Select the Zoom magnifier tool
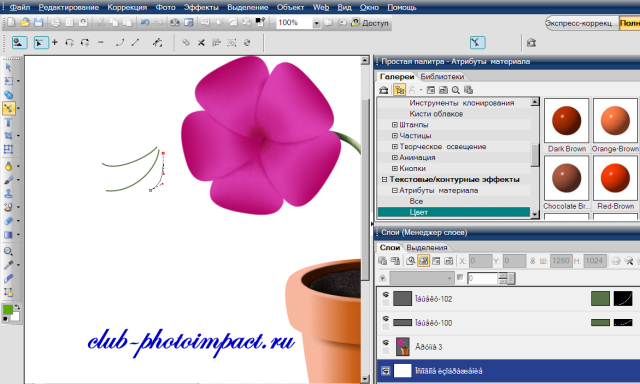The width and height of the screenshot is (640, 384). click(x=8, y=251)
